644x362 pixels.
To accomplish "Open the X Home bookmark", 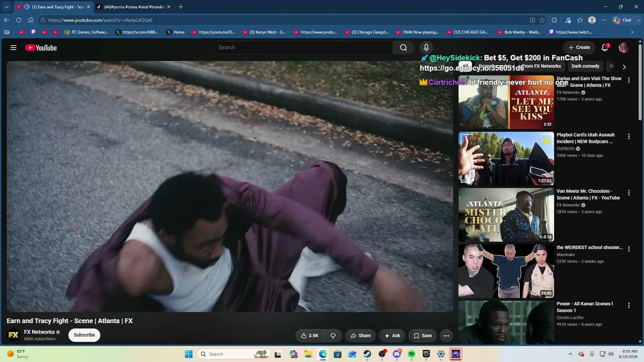I will pyautogui.click(x=175, y=32).
